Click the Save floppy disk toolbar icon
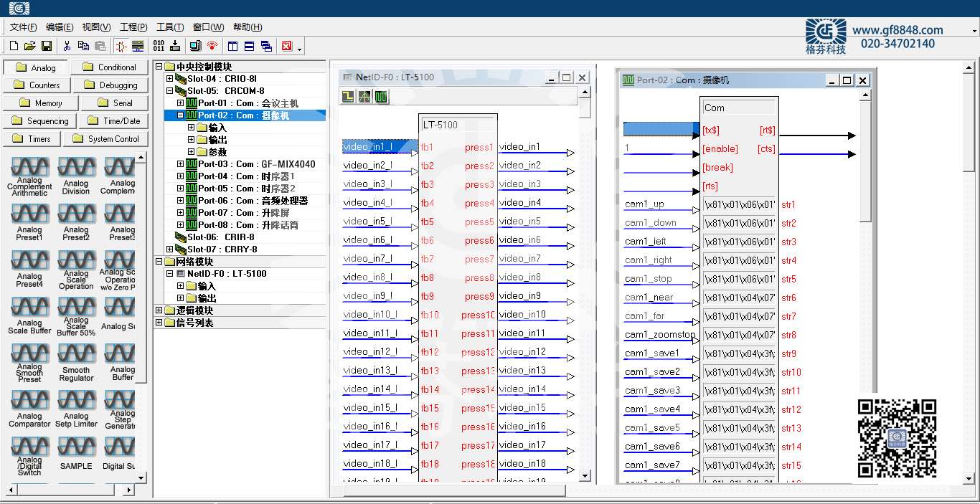980x504 pixels. pos(47,46)
